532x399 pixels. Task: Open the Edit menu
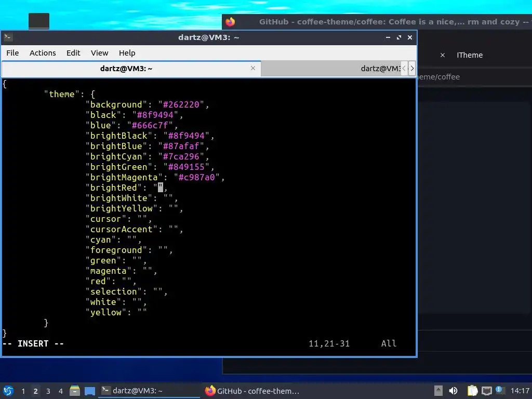(x=73, y=53)
